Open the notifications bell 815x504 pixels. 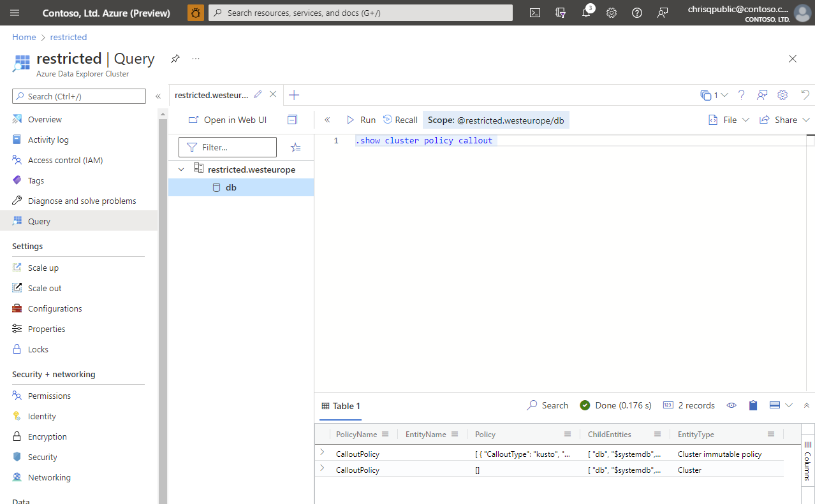point(587,13)
